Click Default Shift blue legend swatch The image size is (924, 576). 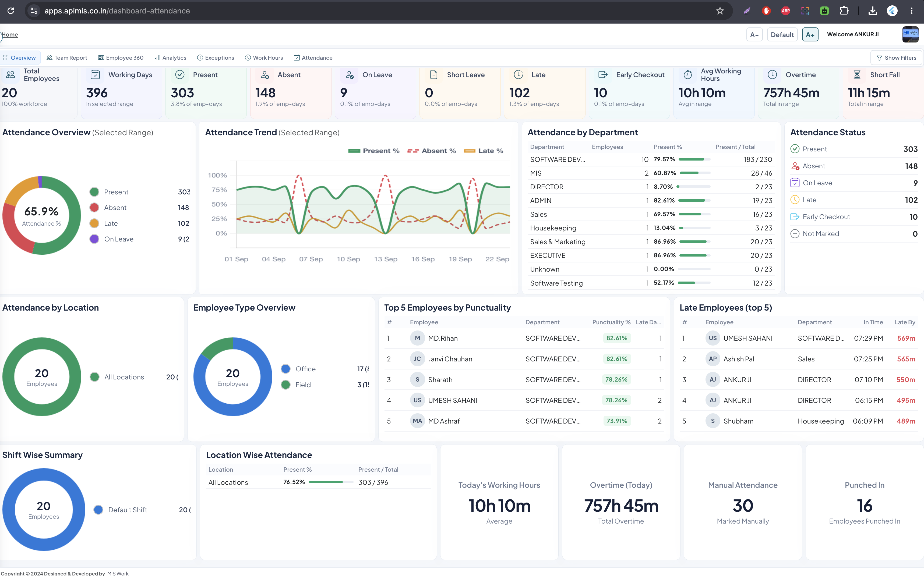pyautogui.click(x=98, y=510)
